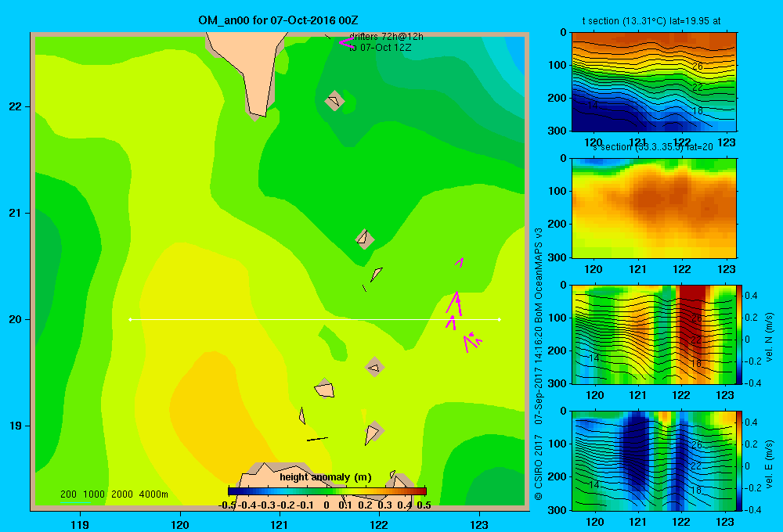Open the salinity section panel
The width and height of the screenshot is (783, 532).
pyautogui.click(x=654, y=208)
